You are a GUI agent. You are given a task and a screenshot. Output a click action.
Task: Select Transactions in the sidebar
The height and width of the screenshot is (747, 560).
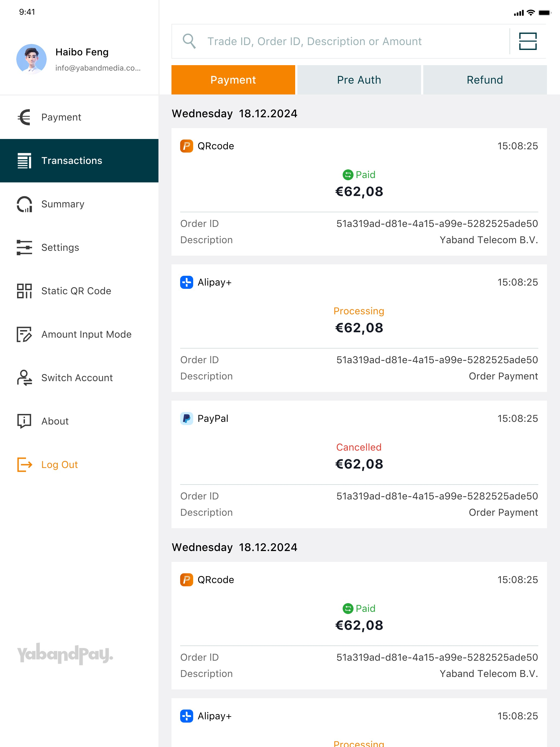coord(79,161)
